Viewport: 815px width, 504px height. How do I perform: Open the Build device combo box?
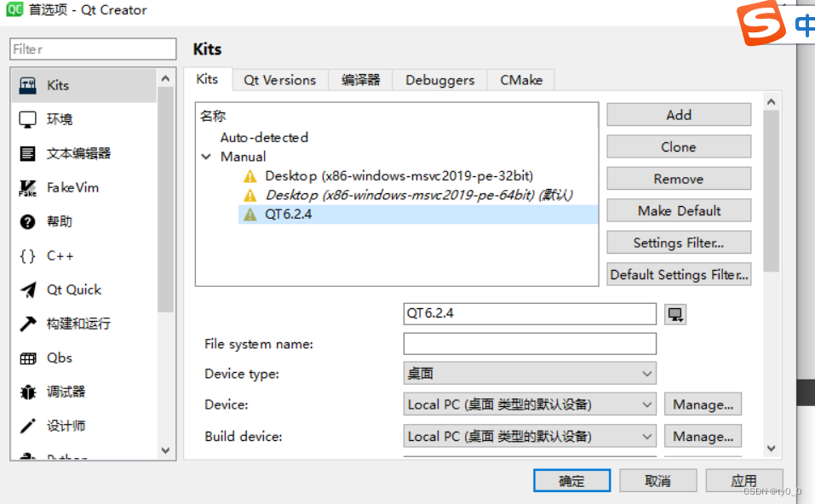530,437
